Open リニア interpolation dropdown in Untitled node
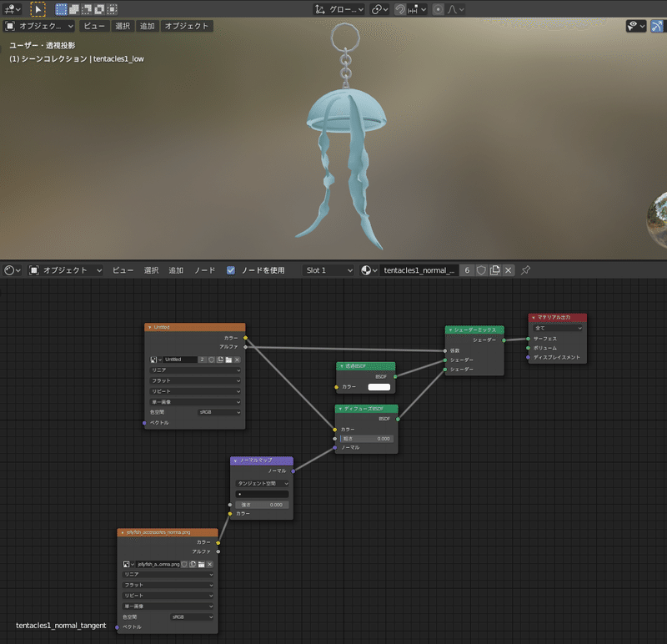The height and width of the screenshot is (644, 667). point(195,370)
